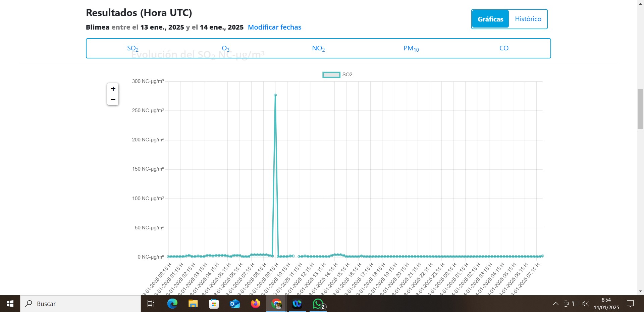This screenshot has width=644, height=312.
Task: Click the page vertical scrollbar thumb
Action: (640, 109)
